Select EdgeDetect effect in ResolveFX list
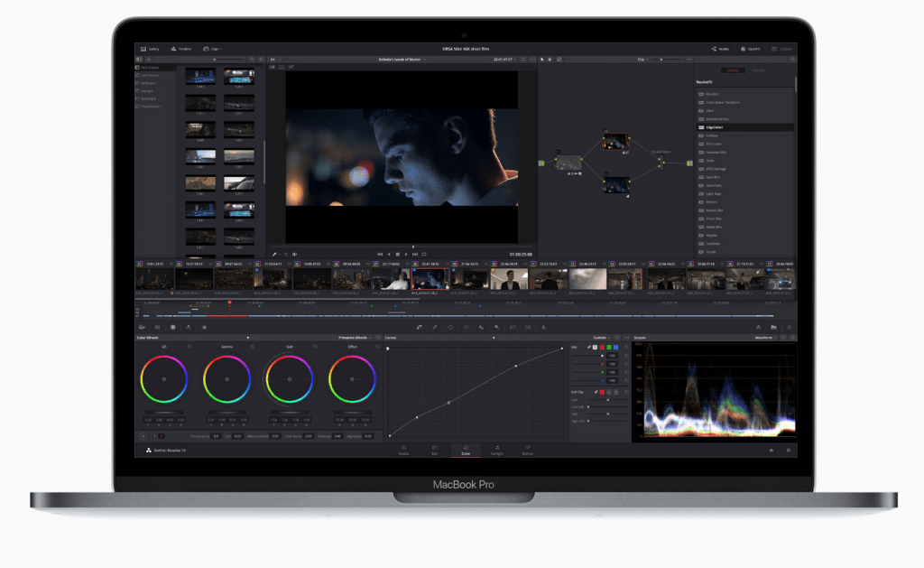The image size is (924, 568). point(745,127)
